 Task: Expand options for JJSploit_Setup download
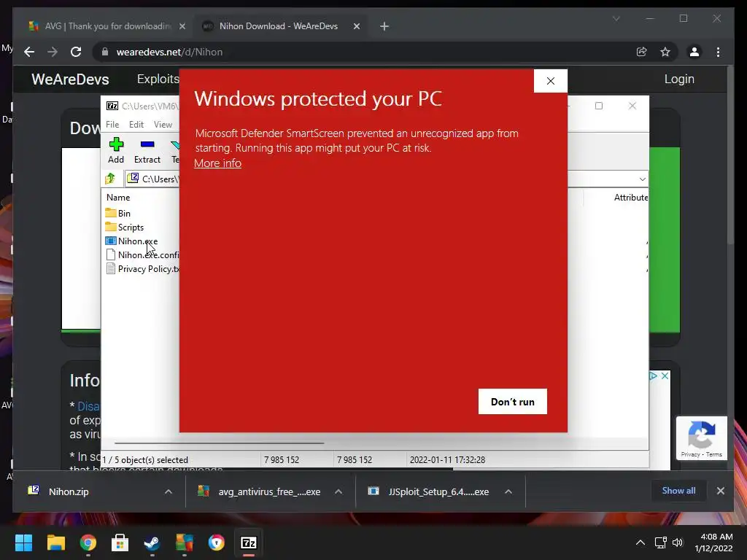[508, 491]
